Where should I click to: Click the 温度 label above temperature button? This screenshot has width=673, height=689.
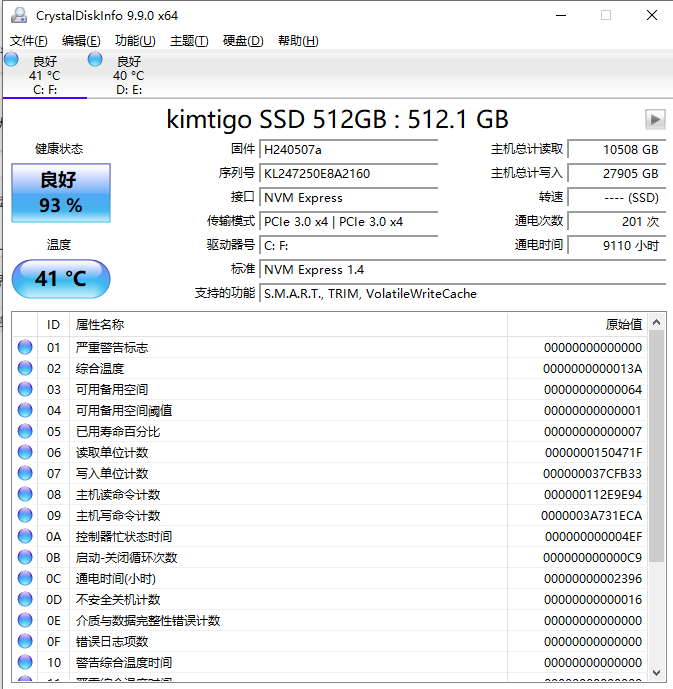[x=59, y=244]
